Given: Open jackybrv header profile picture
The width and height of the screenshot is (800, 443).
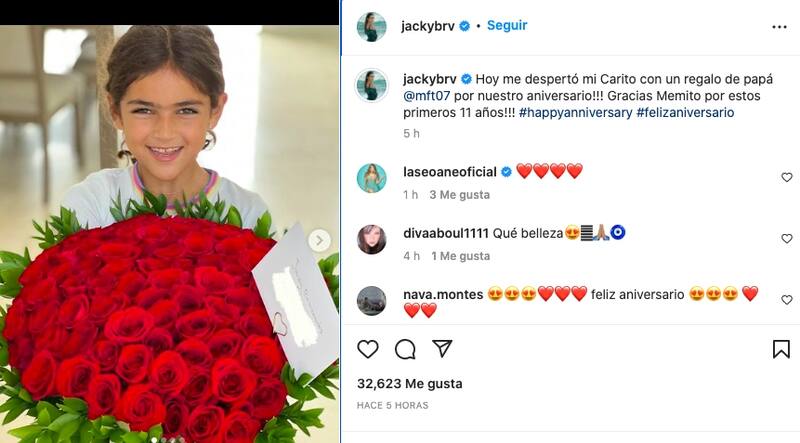Looking at the screenshot, I should pyautogui.click(x=371, y=27).
